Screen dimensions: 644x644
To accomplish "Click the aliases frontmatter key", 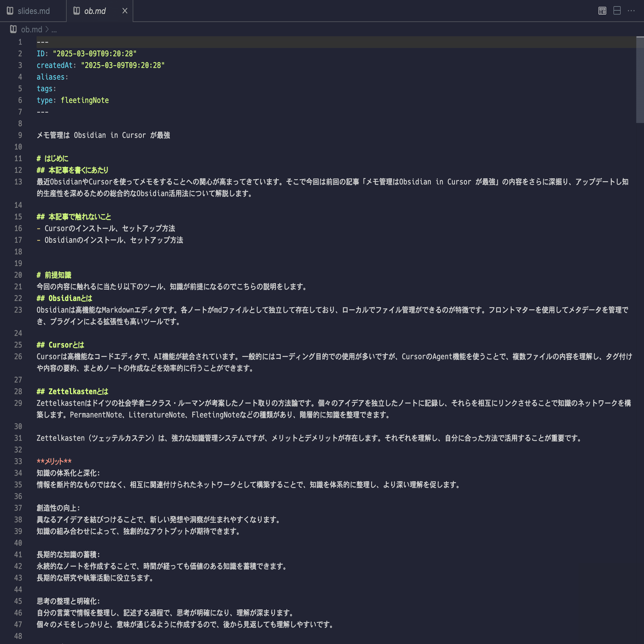I will 51,77.
